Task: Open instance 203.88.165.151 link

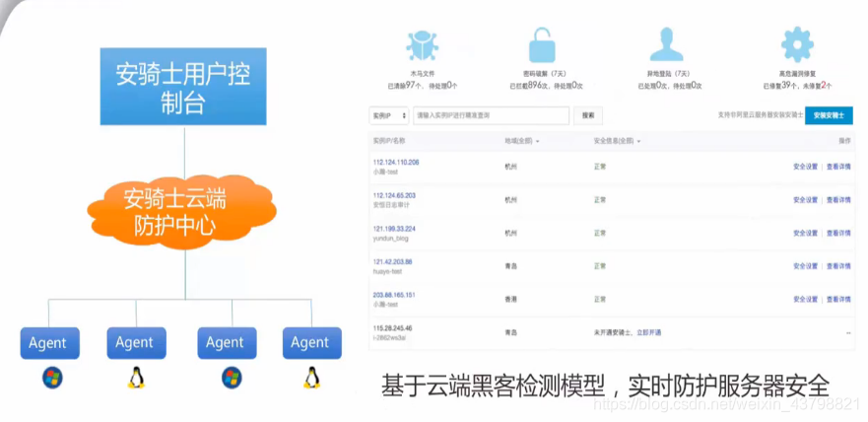Action: [x=394, y=295]
